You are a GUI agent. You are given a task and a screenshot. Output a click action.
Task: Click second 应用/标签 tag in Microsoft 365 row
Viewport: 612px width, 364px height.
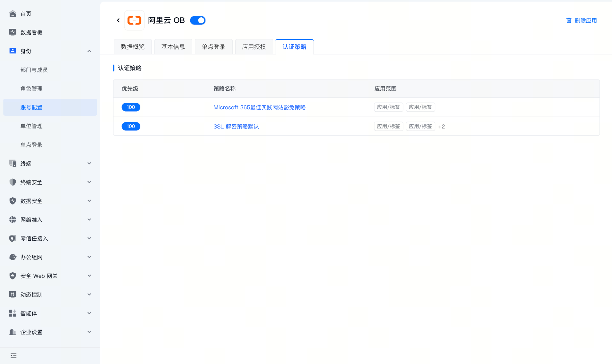[x=420, y=107]
